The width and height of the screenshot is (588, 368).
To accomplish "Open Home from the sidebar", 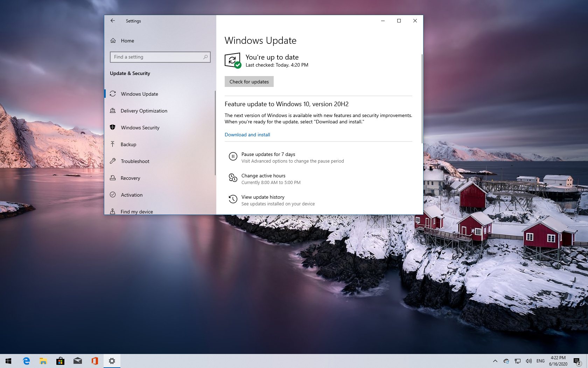I will [127, 41].
